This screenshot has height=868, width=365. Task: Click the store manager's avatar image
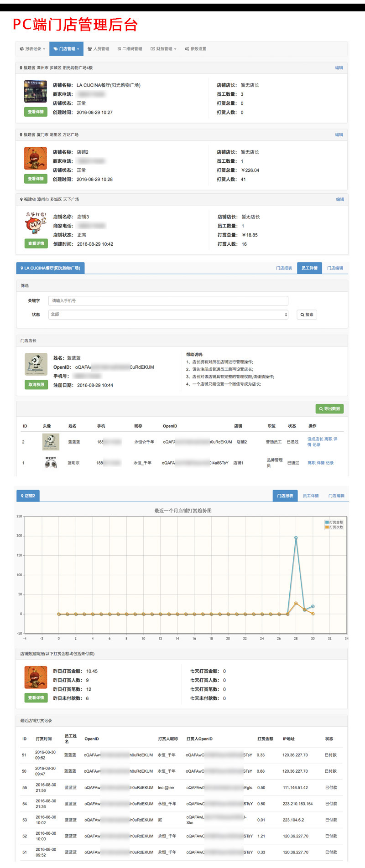coord(36,364)
